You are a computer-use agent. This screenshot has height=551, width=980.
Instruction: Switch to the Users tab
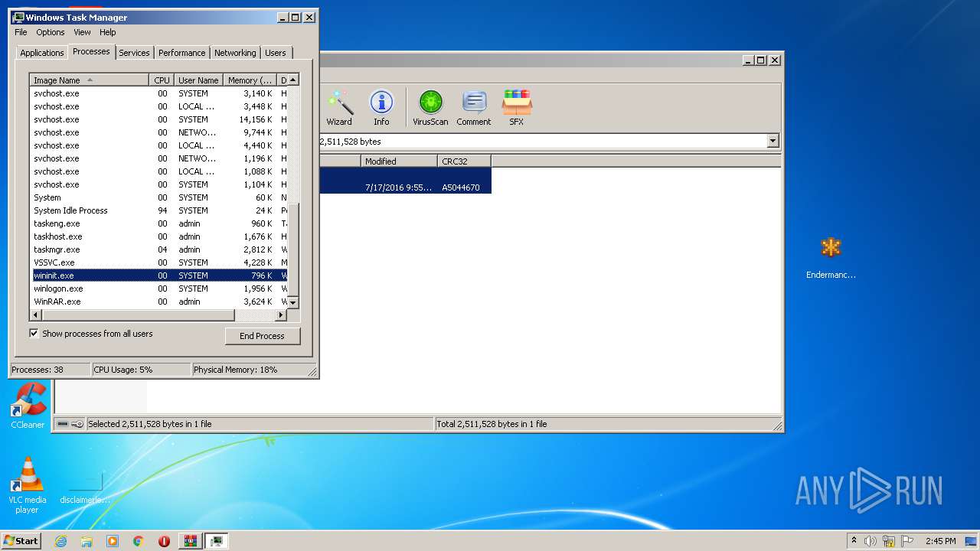(x=276, y=53)
